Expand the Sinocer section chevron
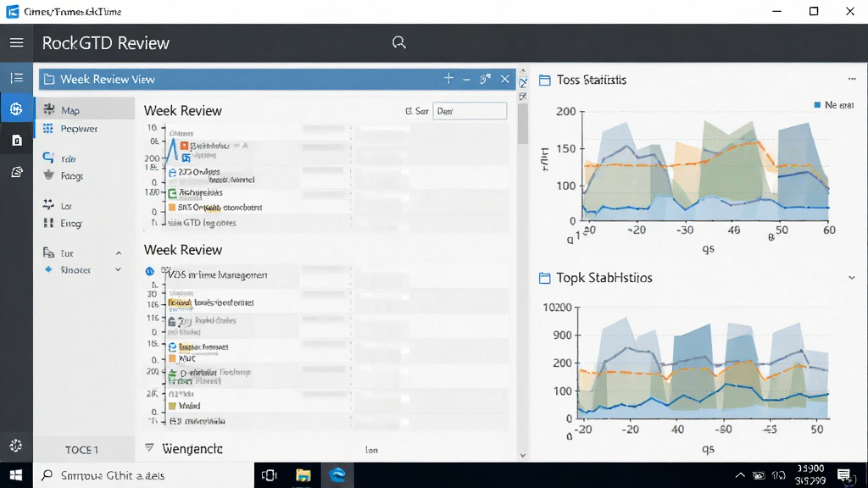Image resolution: width=868 pixels, height=488 pixels. point(118,269)
